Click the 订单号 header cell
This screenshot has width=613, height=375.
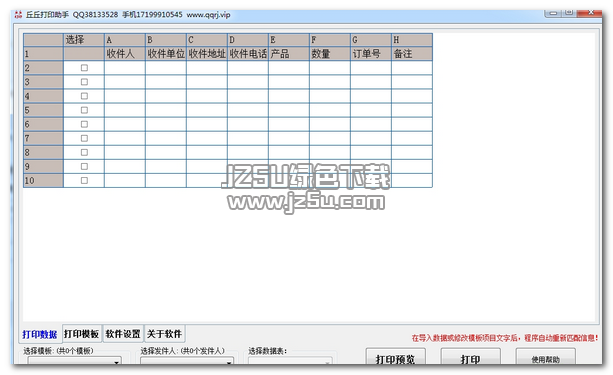[371, 54]
